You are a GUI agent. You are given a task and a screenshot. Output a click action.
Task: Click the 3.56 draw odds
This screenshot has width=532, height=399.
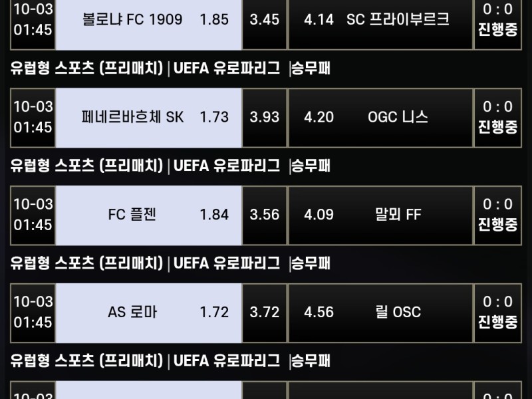tap(264, 215)
